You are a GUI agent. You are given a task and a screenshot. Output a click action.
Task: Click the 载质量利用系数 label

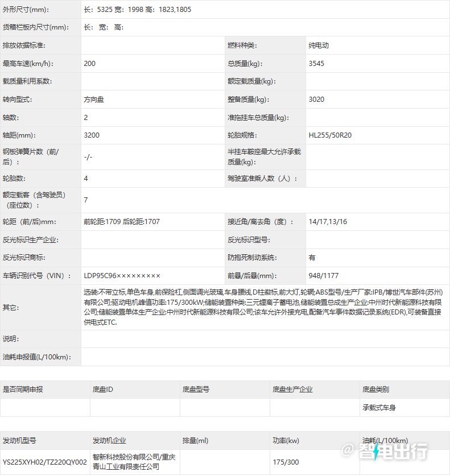pos(27,81)
